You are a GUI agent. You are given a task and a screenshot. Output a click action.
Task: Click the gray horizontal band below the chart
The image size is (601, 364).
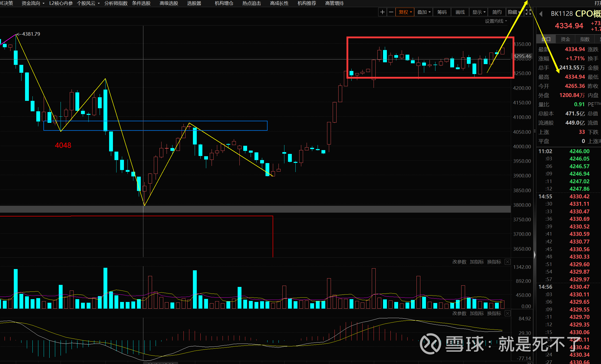click(x=255, y=209)
